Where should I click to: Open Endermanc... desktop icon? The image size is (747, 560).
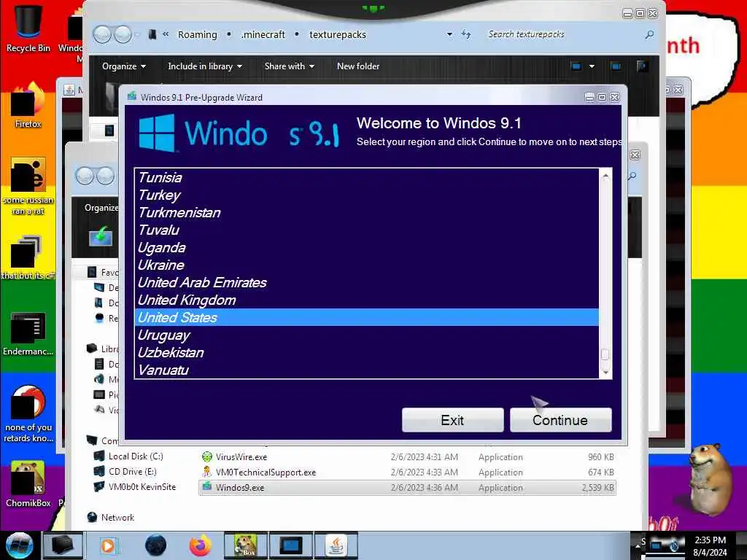click(x=28, y=334)
